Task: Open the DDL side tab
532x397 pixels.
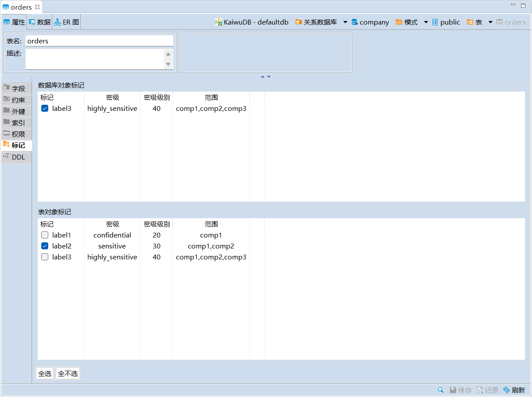Action: click(17, 157)
